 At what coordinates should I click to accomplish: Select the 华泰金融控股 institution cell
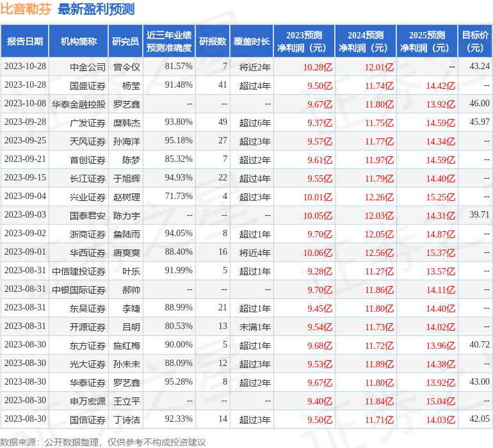click(x=79, y=104)
